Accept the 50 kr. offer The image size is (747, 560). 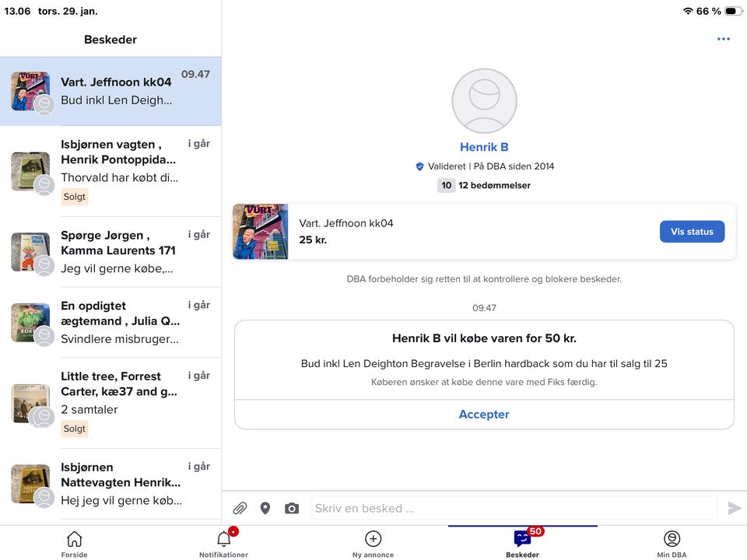[x=484, y=415]
